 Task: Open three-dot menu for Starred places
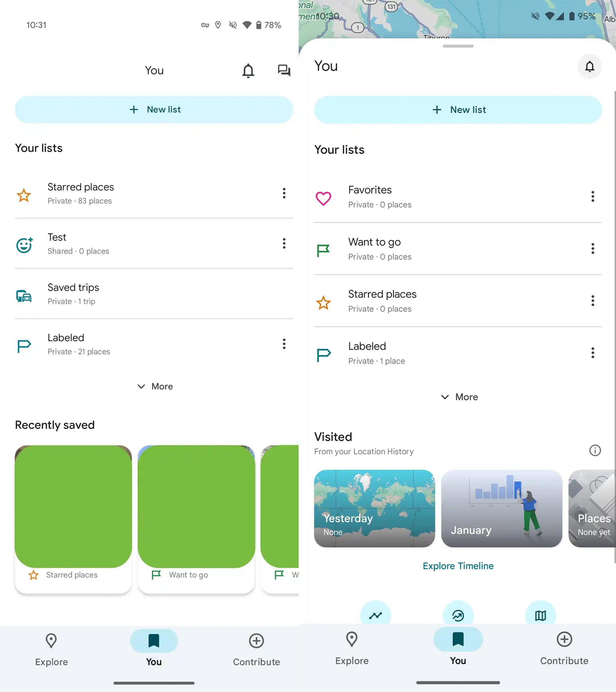pyautogui.click(x=284, y=193)
